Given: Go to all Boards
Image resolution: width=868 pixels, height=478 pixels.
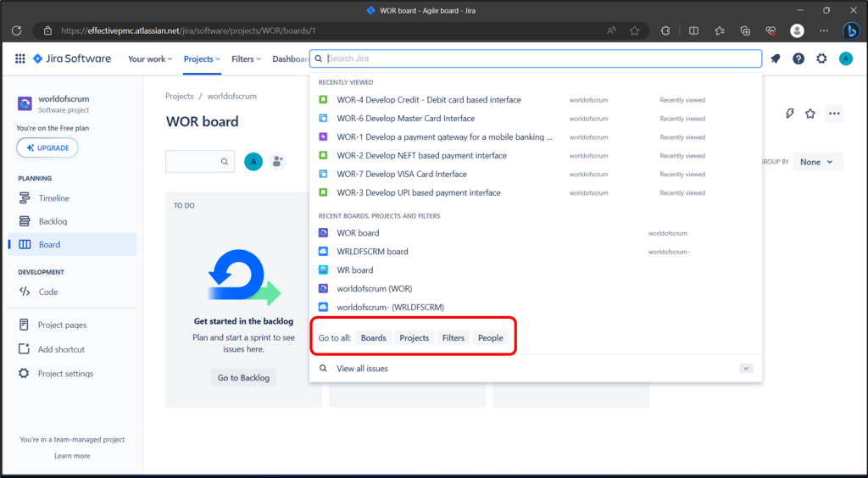Looking at the screenshot, I should 374,337.
